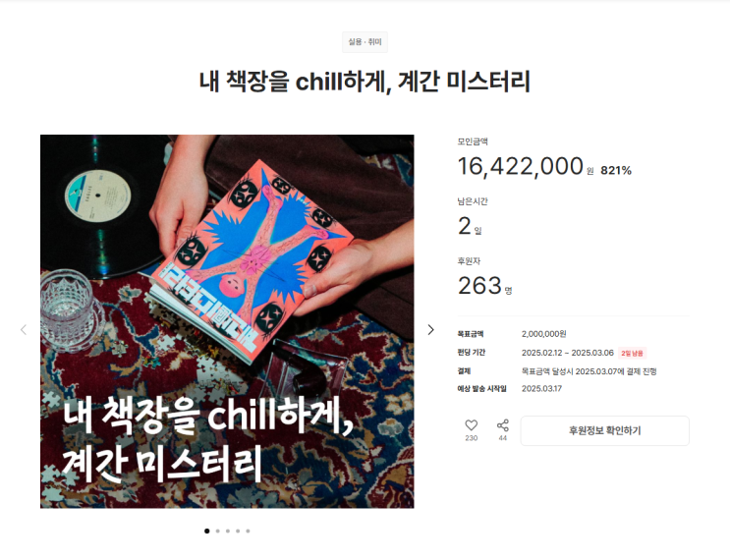The width and height of the screenshot is (730, 560).
Task: Click the share icon
Action: coord(503,425)
